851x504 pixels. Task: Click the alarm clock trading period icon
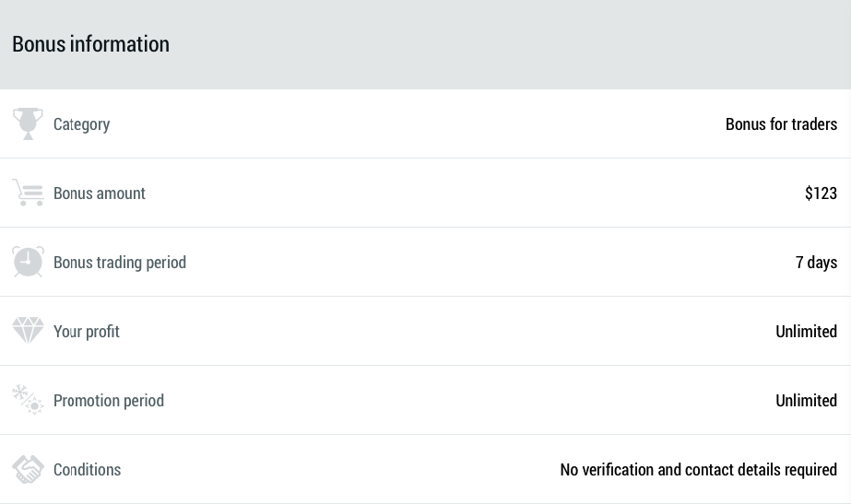point(28,262)
